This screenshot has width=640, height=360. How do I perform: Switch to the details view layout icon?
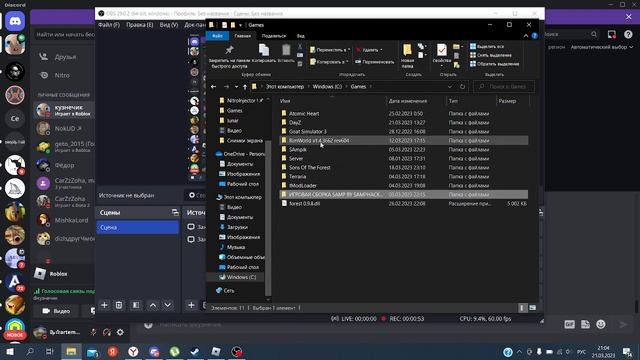pyautogui.click(x=522, y=308)
